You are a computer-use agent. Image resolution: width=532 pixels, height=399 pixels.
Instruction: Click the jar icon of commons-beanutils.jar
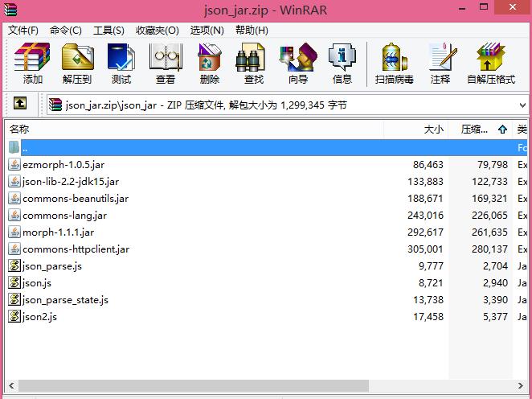pyautogui.click(x=14, y=199)
